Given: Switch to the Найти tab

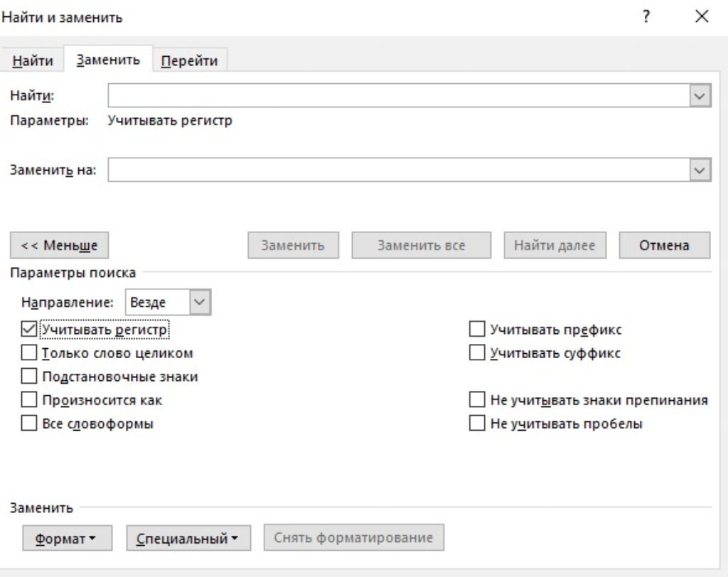Looking at the screenshot, I should pos(33,61).
